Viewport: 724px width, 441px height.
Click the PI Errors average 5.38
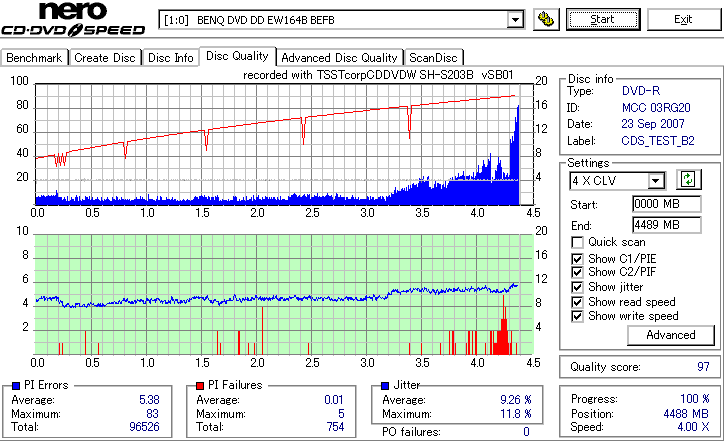pyautogui.click(x=149, y=400)
